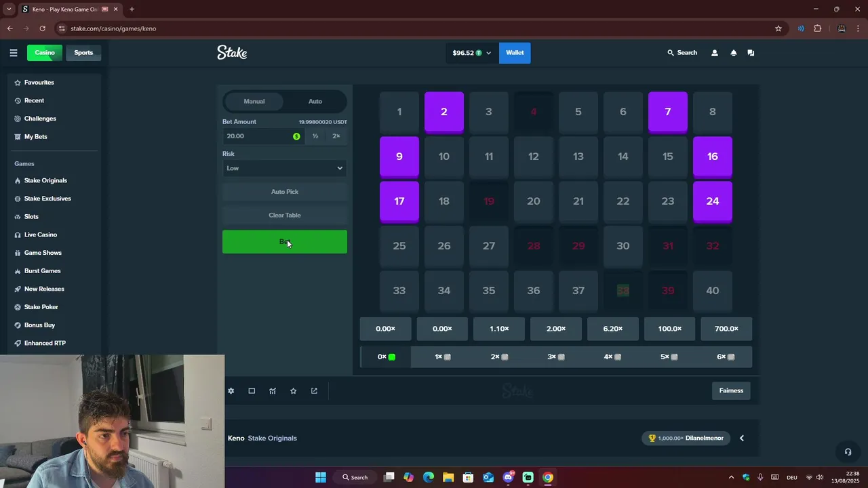Viewport: 868px width, 488px height.
Task: Deselect Keno tile 17
Action: pos(399,201)
